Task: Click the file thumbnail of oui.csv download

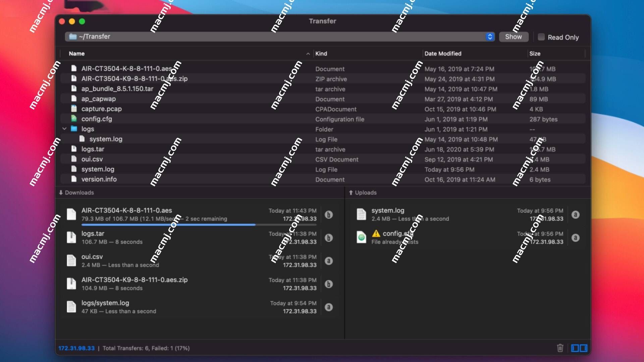Action: click(x=71, y=260)
